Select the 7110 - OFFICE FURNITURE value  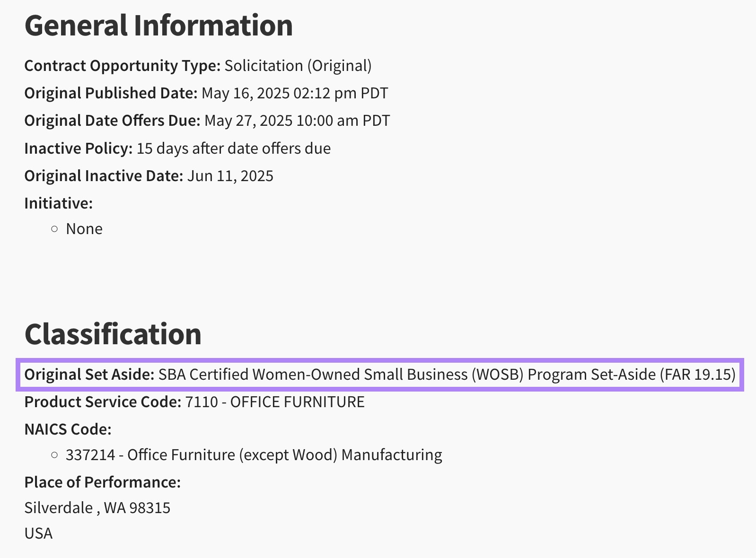pos(274,402)
